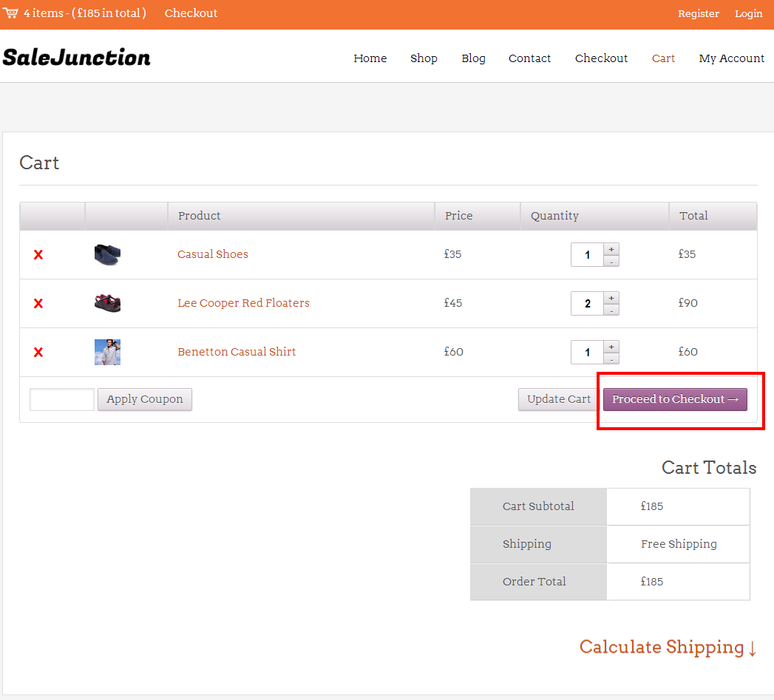Click the Update Cart button
The height and width of the screenshot is (700, 774).
(559, 399)
